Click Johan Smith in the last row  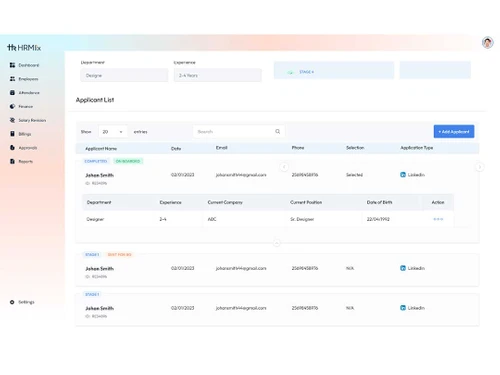(x=99, y=308)
